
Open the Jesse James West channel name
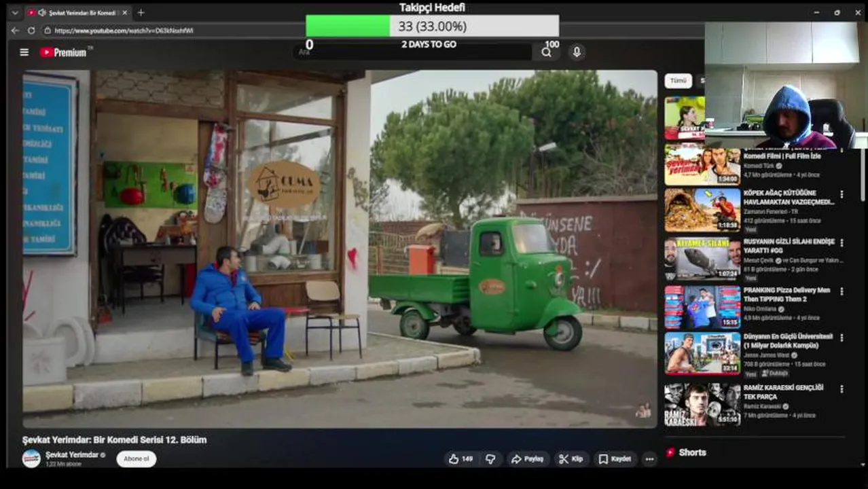click(x=765, y=355)
